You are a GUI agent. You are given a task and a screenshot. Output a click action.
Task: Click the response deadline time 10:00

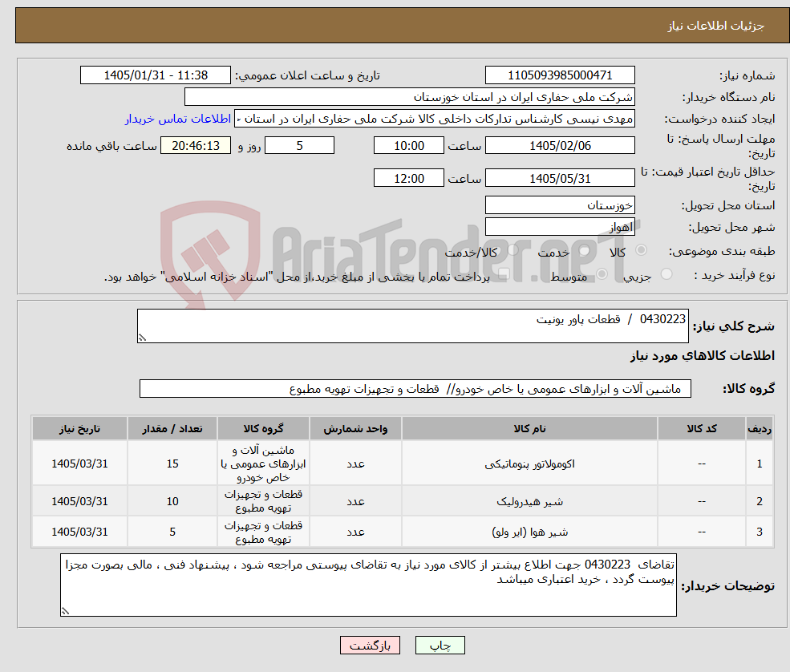point(408,146)
